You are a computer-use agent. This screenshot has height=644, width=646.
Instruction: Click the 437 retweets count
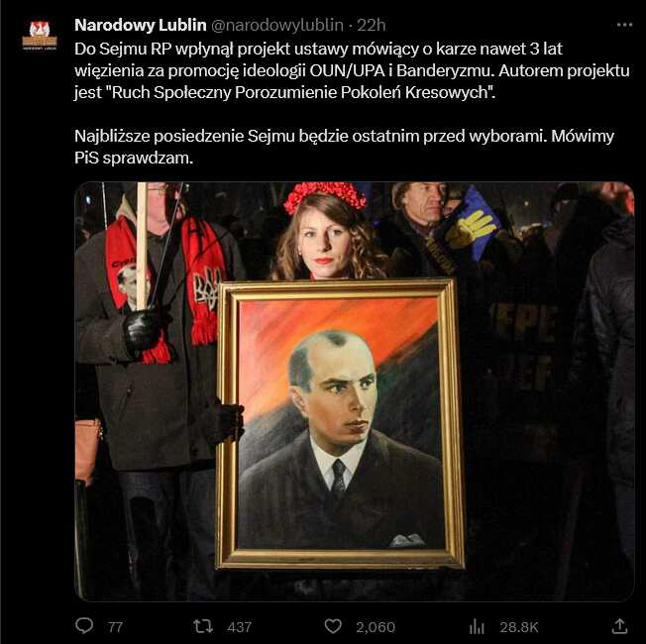[x=239, y=627]
